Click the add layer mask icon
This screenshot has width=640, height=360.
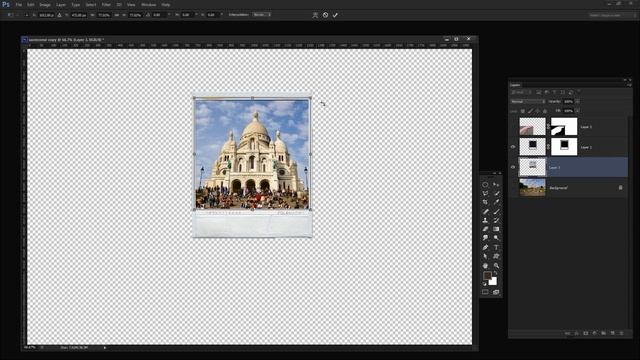pyautogui.click(x=585, y=333)
